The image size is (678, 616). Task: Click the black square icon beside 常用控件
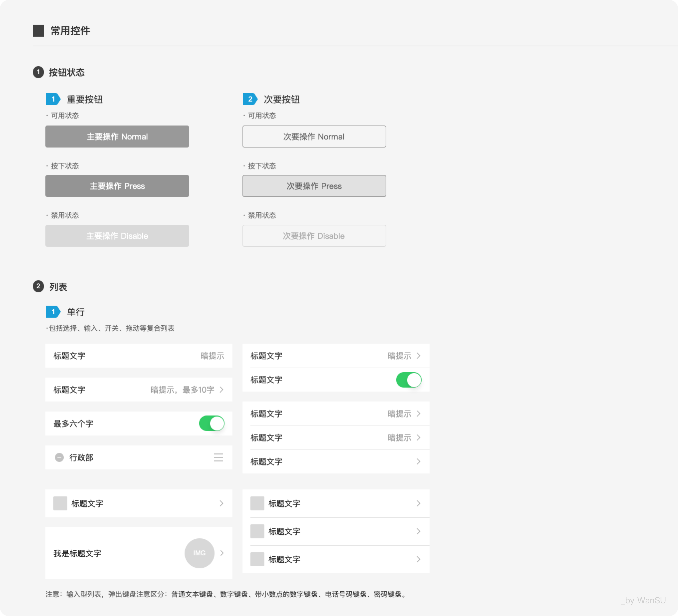click(x=38, y=31)
